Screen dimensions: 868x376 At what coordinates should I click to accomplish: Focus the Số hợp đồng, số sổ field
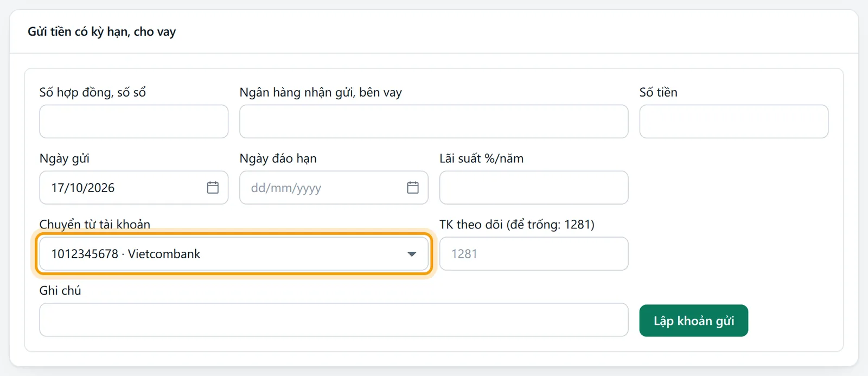[134, 122]
